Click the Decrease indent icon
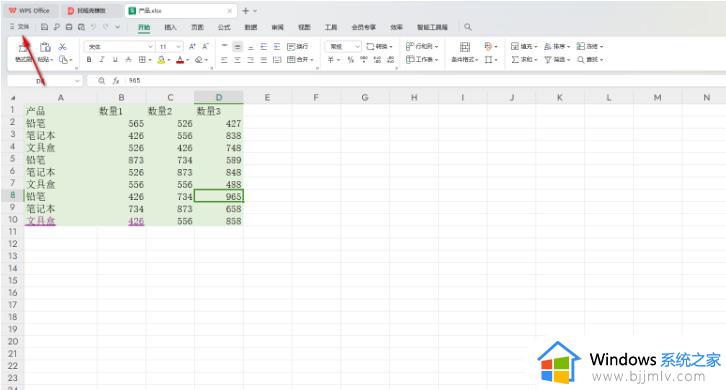 pyautogui.click(x=263, y=46)
